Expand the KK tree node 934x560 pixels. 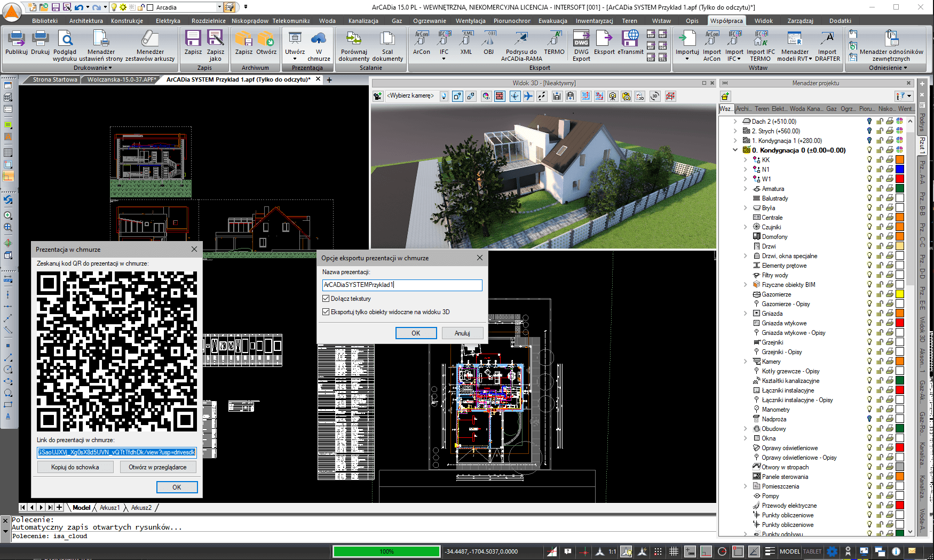pos(746,160)
